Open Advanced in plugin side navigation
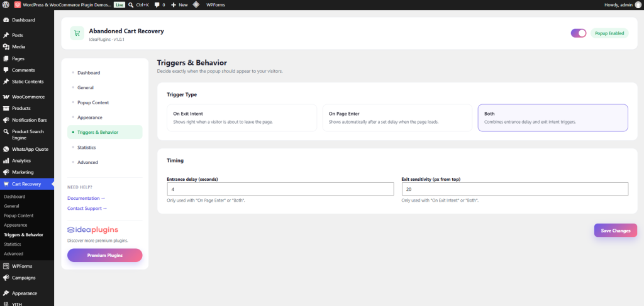This screenshot has width=644, height=306. click(105, 162)
